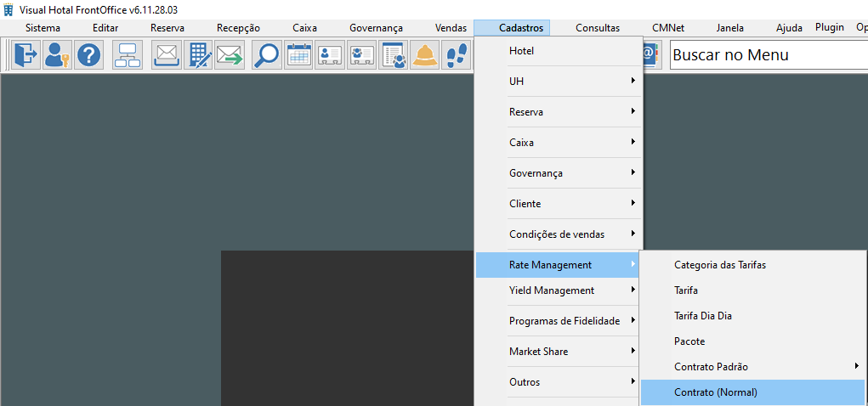Screen dimensions: 868x406
Task: Click the Buscar no Menu search field
Action: [769, 54]
